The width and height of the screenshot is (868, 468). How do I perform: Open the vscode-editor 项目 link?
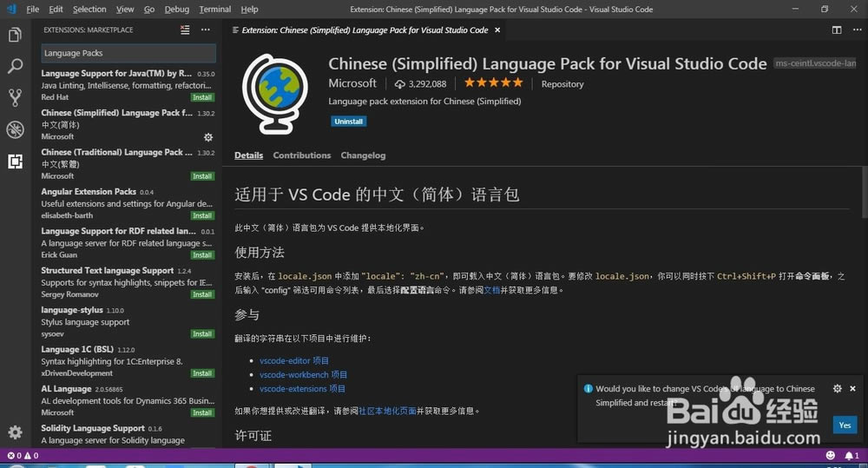click(294, 360)
